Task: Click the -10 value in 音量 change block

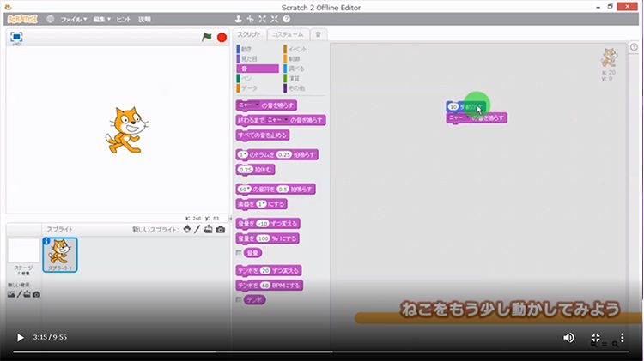Action: (263, 224)
